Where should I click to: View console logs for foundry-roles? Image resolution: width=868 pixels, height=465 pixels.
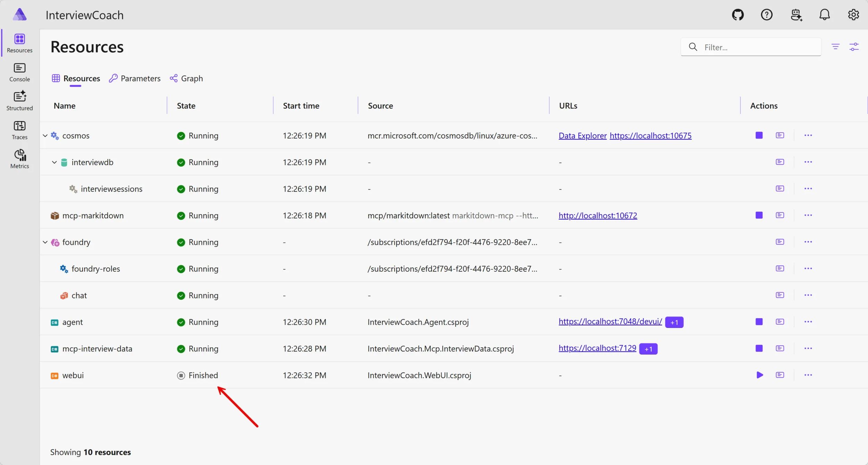tap(780, 268)
